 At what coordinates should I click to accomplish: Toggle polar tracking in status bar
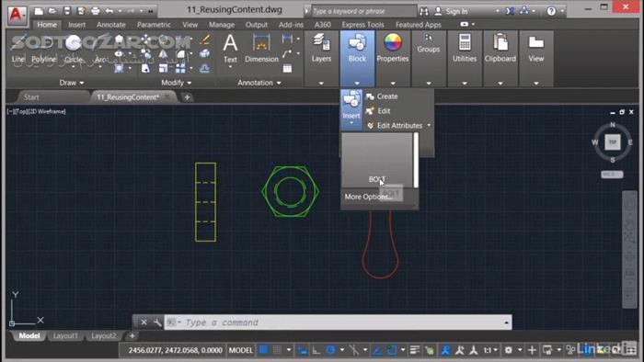(x=330, y=350)
